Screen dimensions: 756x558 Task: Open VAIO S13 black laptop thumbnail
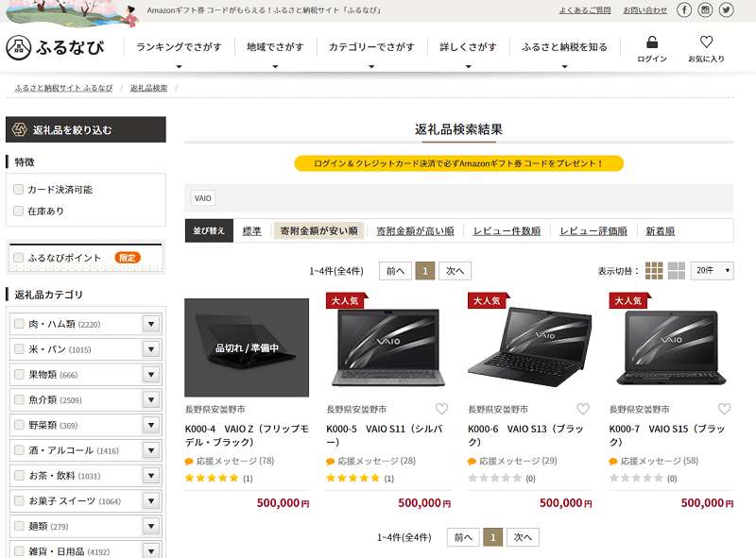tap(530, 347)
